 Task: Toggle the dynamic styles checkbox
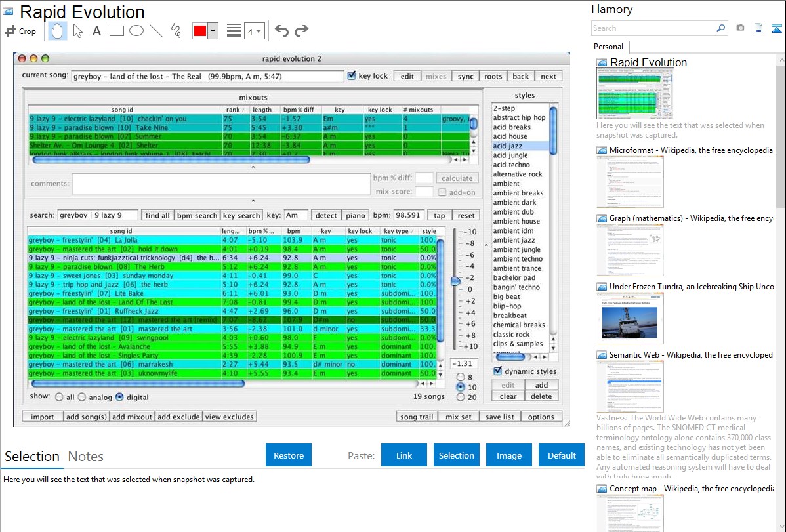497,371
